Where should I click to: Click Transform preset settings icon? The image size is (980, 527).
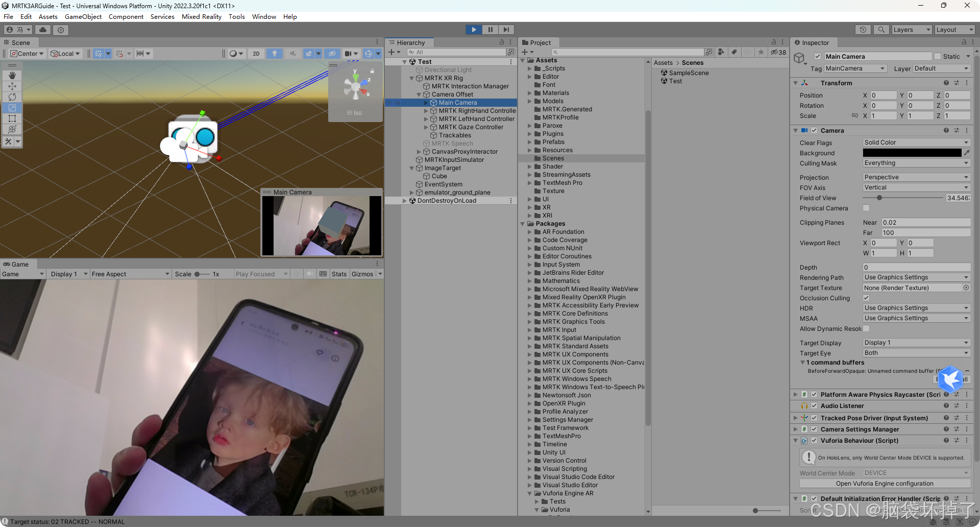click(956, 83)
